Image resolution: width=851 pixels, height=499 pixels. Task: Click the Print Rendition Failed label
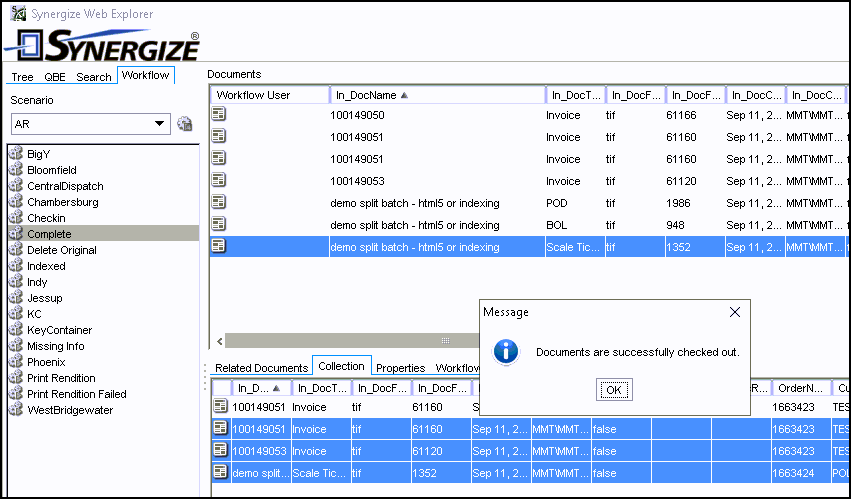point(77,394)
